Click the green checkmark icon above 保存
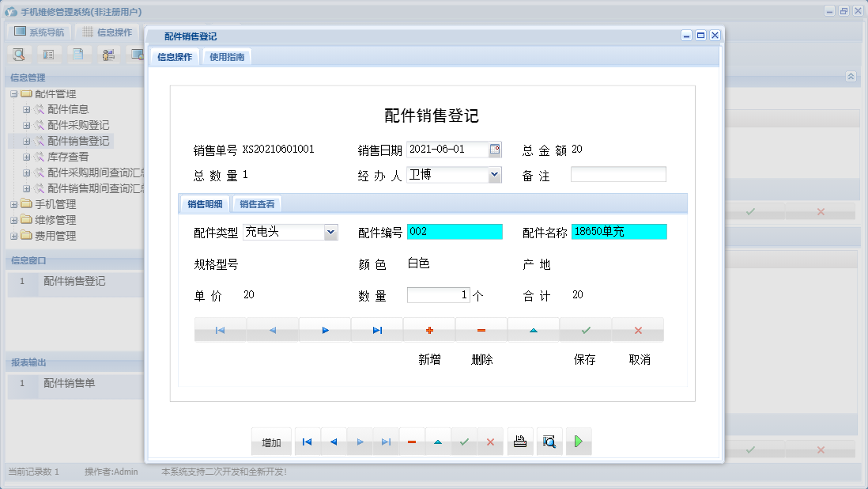The image size is (868, 489). coord(586,329)
